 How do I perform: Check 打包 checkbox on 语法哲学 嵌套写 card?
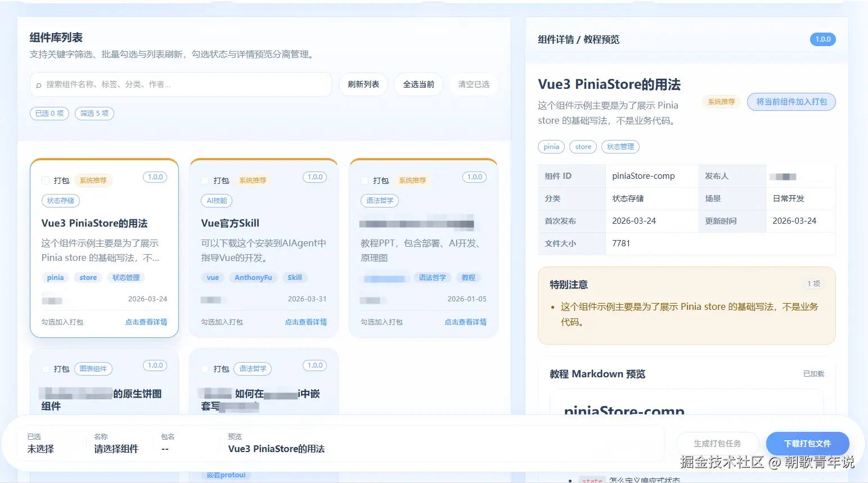[205, 369]
